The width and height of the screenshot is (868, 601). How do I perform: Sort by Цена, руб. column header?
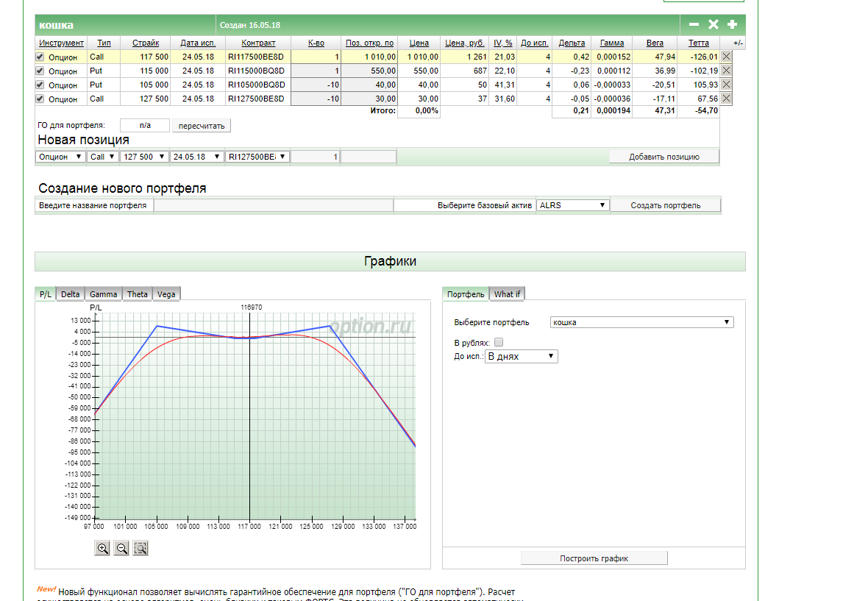click(464, 43)
